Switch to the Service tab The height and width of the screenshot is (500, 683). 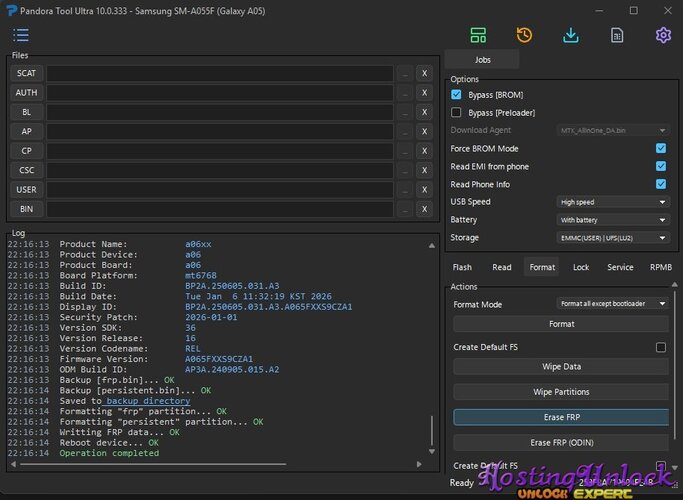click(620, 267)
